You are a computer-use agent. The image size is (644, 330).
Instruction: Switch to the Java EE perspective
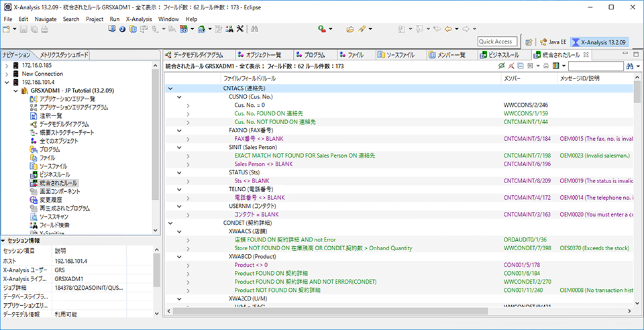tap(553, 42)
